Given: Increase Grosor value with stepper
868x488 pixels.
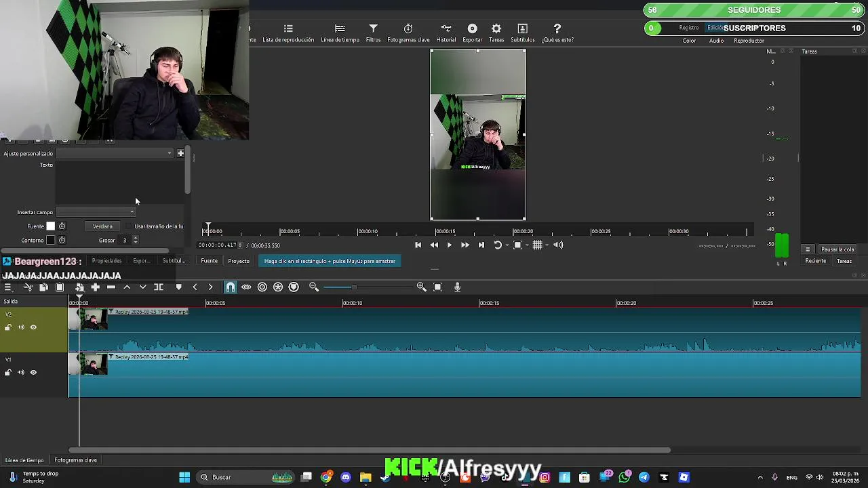Looking at the screenshot, I should tap(135, 238).
